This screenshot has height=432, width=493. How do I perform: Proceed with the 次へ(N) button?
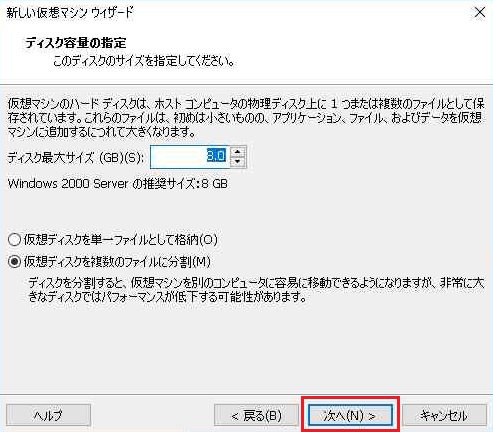pyautogui.click(x=350, y=415)
